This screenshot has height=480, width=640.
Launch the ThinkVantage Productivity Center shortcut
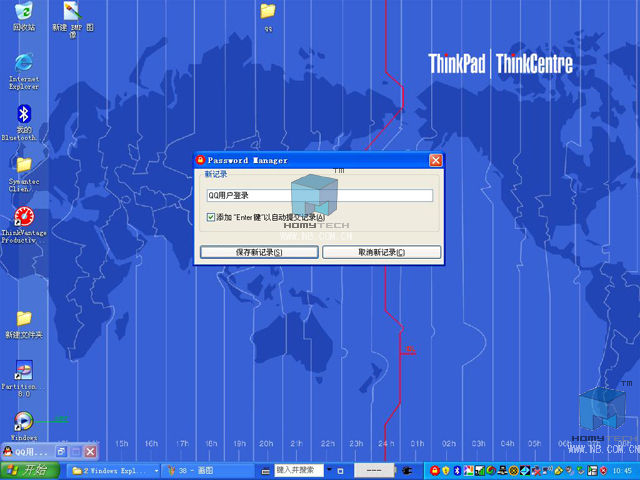click(24, 217)
